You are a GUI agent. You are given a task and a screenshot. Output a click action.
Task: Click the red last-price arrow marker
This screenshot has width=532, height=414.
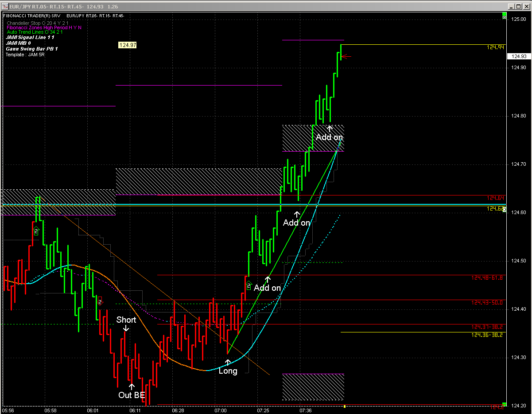pyautogui.click(x=347, y=56)
